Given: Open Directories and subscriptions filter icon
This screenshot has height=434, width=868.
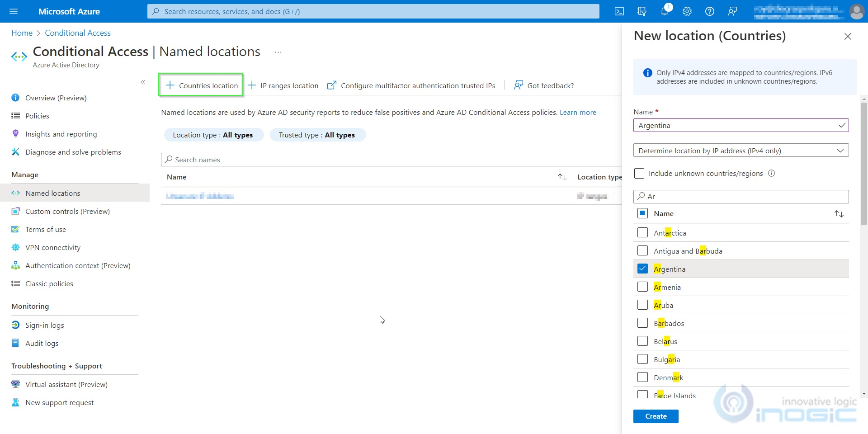Looking at the screenshot, I should (642, 11).
